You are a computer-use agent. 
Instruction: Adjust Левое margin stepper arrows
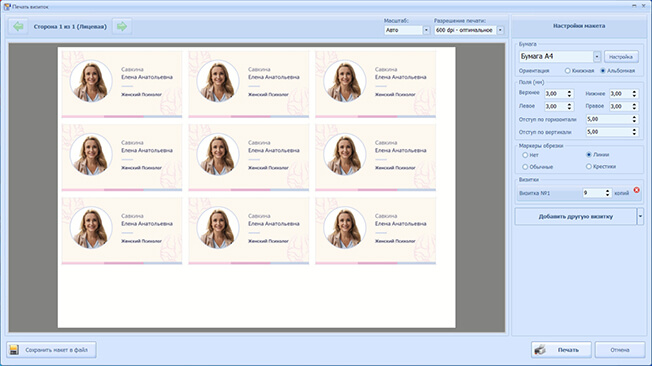[x=570, y=106]
